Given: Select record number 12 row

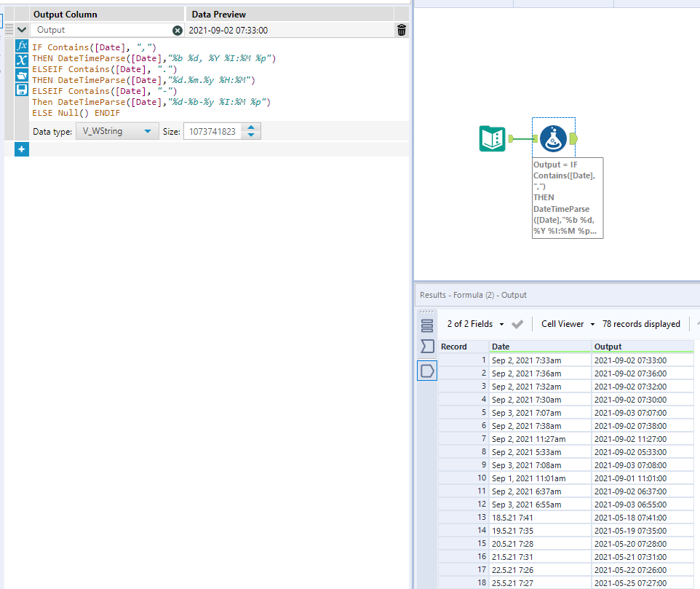Looking at the screenshot, I should click(x=464, y=505).
